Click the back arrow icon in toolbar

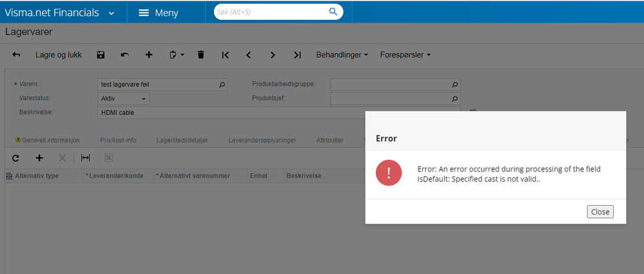click(x=16, y=55)
